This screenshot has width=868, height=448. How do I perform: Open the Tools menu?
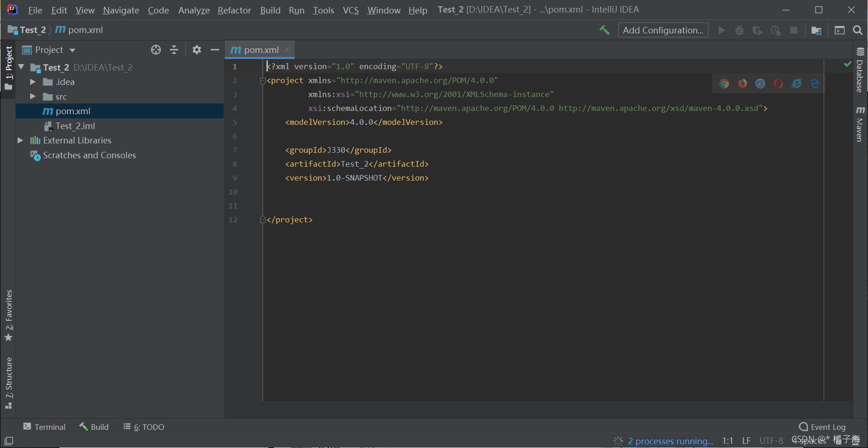(x=323, y=10)
